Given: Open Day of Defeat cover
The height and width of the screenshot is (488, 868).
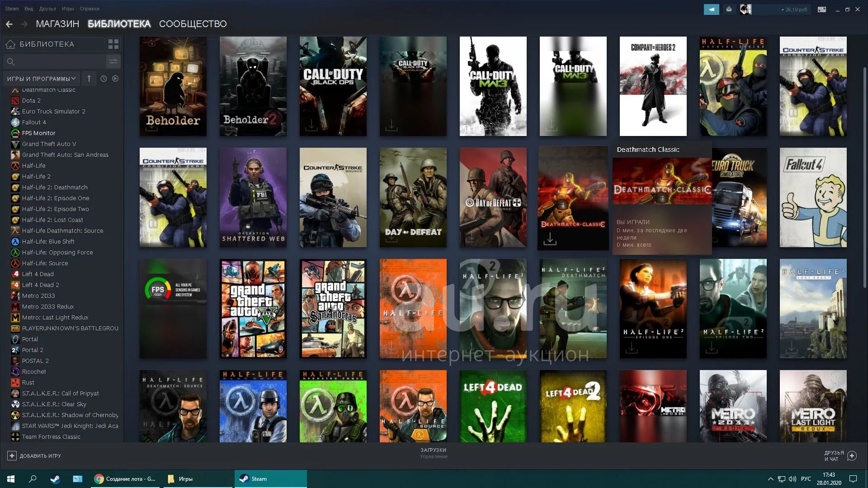Looking at the screenshot, I should coord(413,197).
